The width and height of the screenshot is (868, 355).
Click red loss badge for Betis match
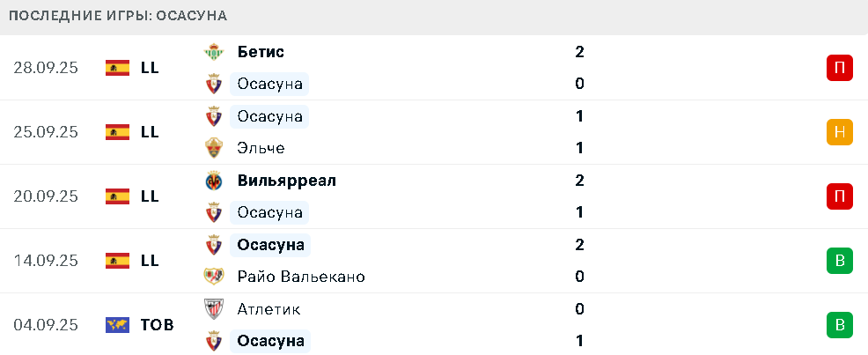(x=840, y=68)
